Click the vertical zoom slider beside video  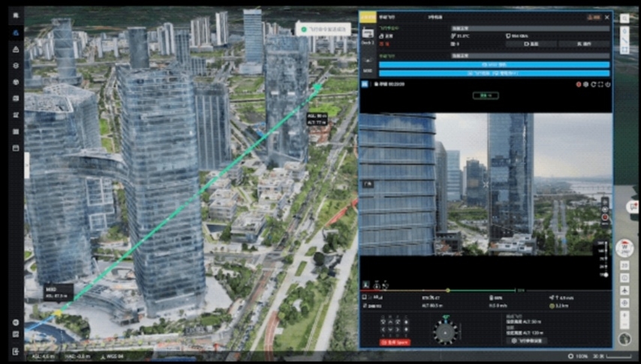point(604,260)
